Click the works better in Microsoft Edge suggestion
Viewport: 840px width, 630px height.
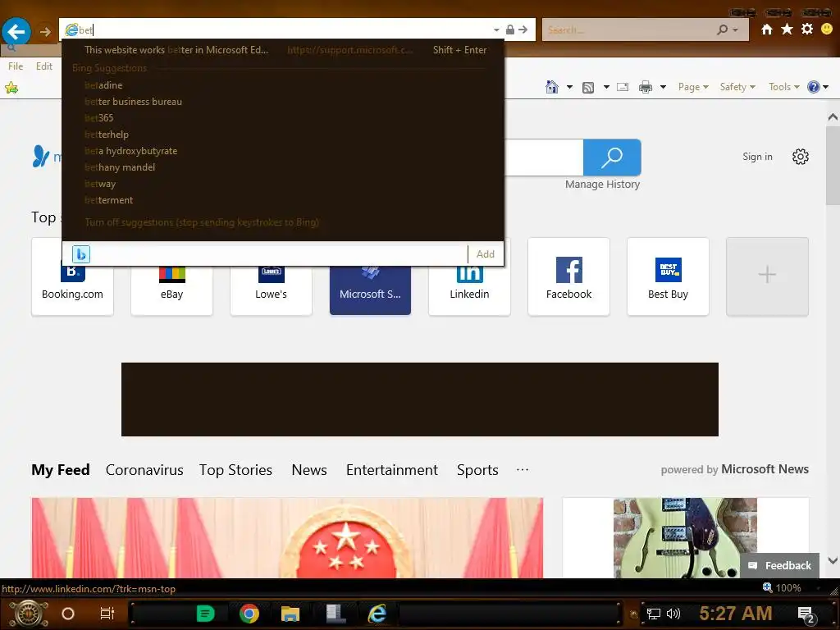click(x=283, y=50)
